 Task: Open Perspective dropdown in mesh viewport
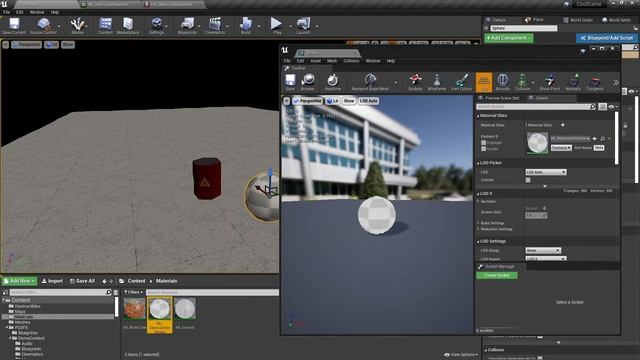[x=307, y=101]
